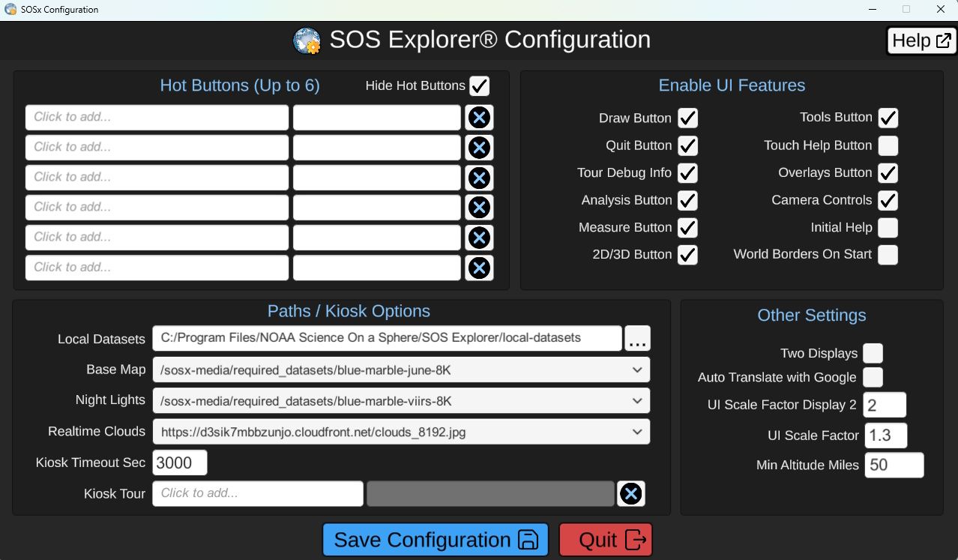Enable Touch Help Button
Image resolution: width=958 pixels, height=560 pixels.
(888, 145)
